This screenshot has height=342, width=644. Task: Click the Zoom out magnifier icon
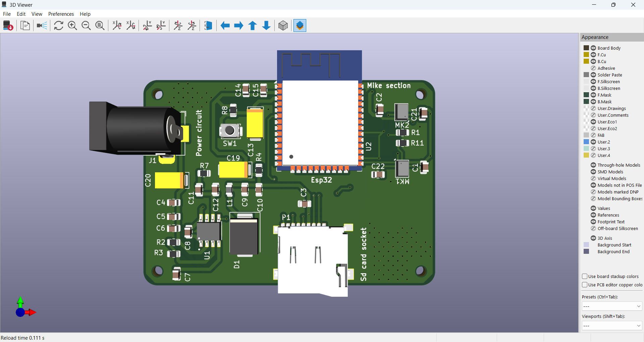(x=86, y=25)
